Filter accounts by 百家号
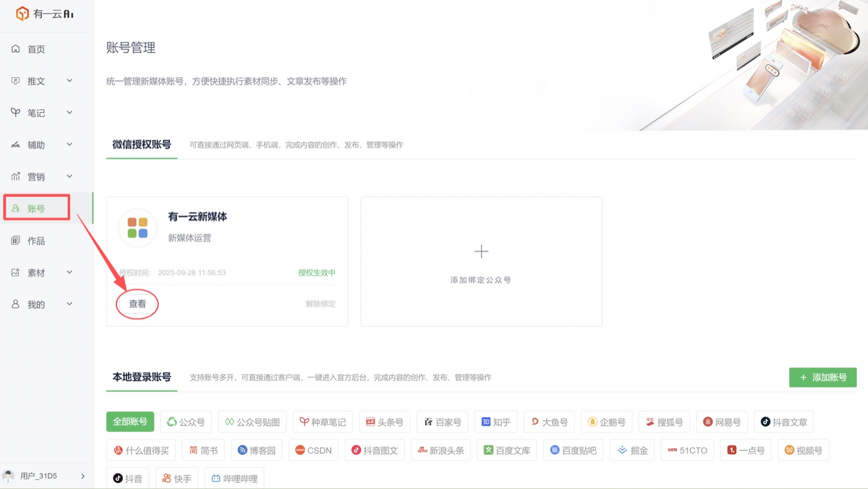868x489 pixels. [x=443, y=422]
